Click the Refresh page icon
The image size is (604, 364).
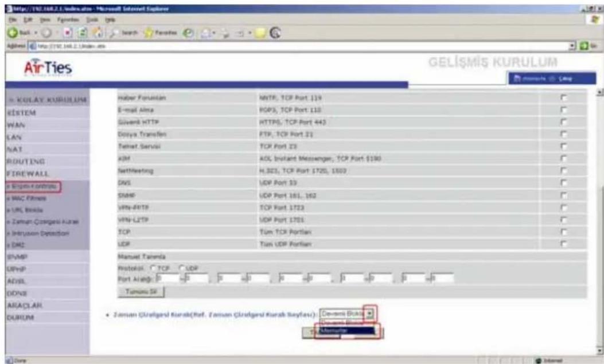pyautogui.click(x=83, y=33)
